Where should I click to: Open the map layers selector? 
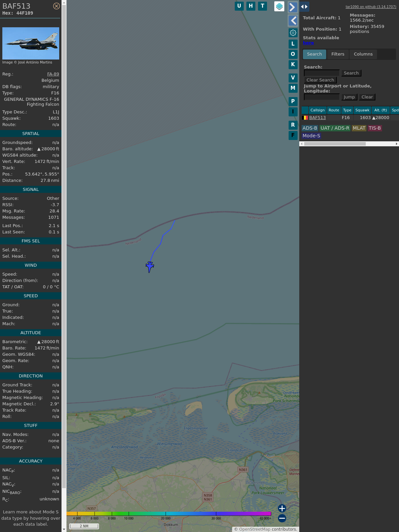click(x=279, y=6)
